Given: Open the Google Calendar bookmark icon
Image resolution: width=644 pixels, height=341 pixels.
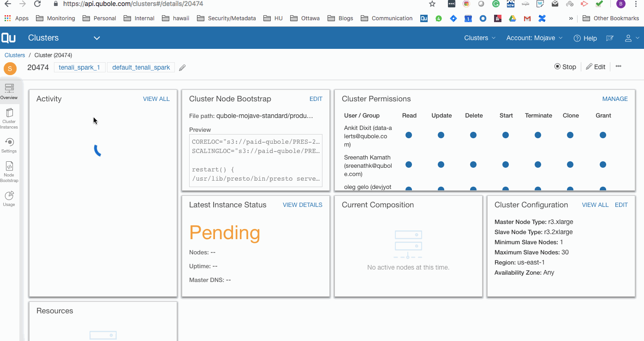Looking at the screenshot, I should tap(468, 18).
